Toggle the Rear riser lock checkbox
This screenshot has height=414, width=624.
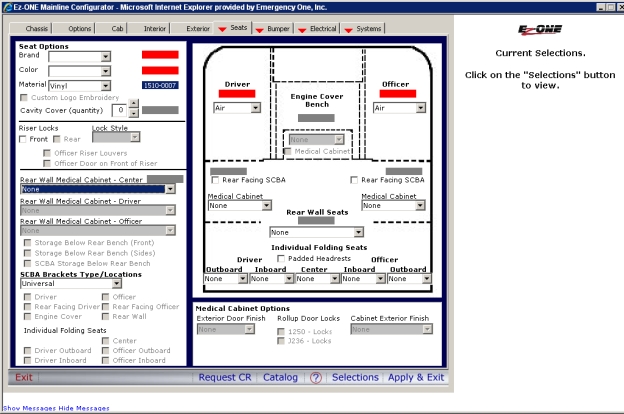[57, 139]
